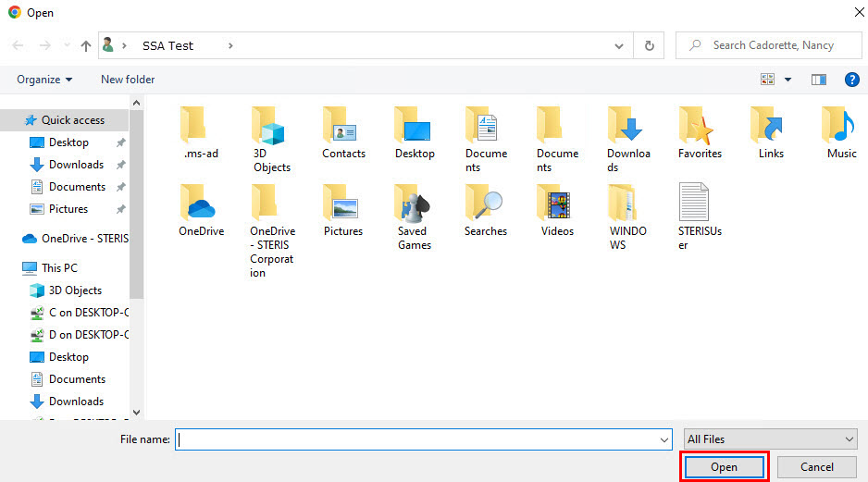This screenshot has height=482, width=868.
Task: Open the view options dropdown arrow
Action: pyautogui.click(x=787, y=80)
